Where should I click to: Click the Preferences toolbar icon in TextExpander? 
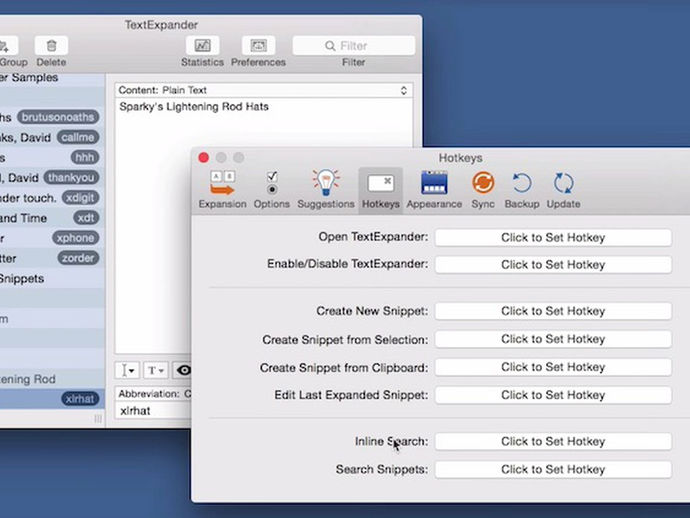click(258, 46)
